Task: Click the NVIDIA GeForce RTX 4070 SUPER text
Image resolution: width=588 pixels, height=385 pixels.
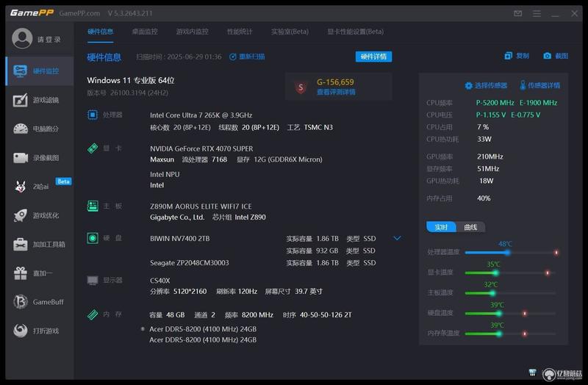Action: [x=201, y=149]
